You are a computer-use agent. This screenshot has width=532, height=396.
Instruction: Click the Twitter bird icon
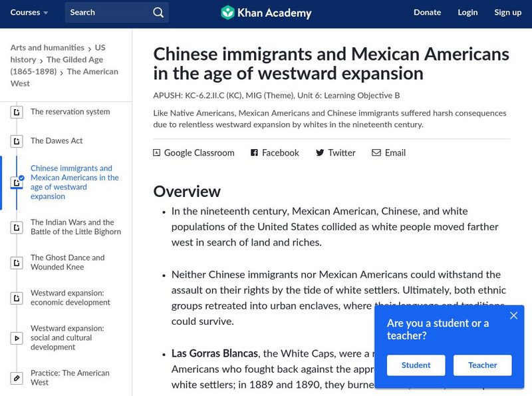point(320,153)
